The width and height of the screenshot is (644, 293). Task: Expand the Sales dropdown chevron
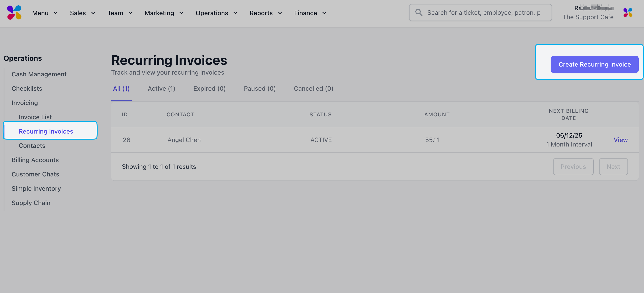93,13
